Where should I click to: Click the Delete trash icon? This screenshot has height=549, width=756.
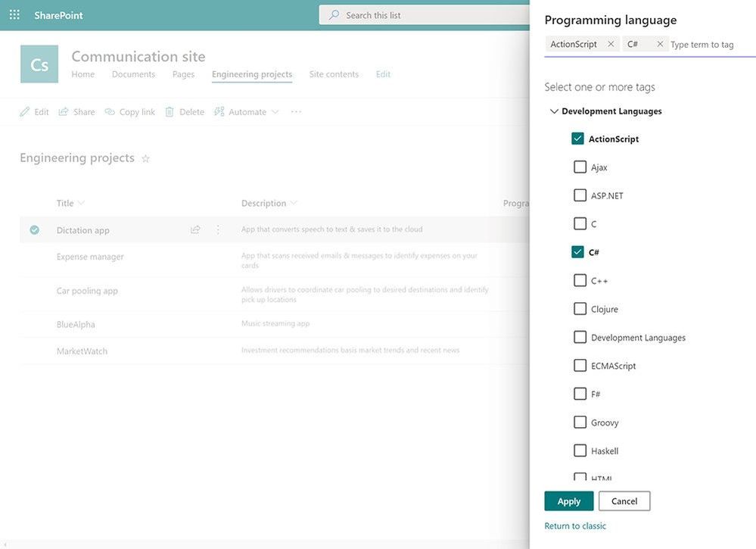click(x=170, y=112)
